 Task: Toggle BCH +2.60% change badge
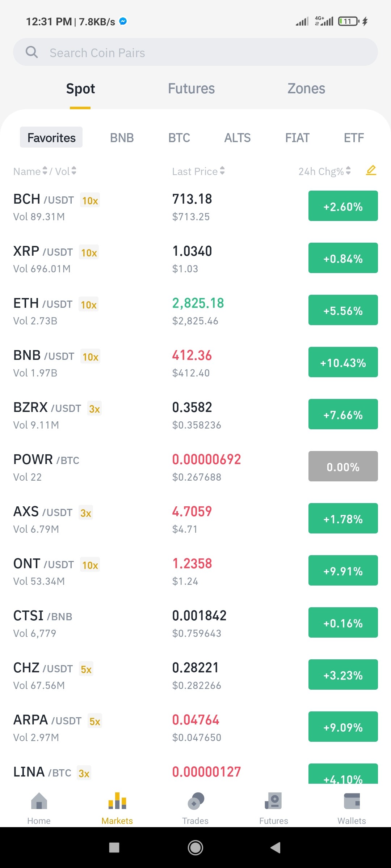click(x=343, y=206)
